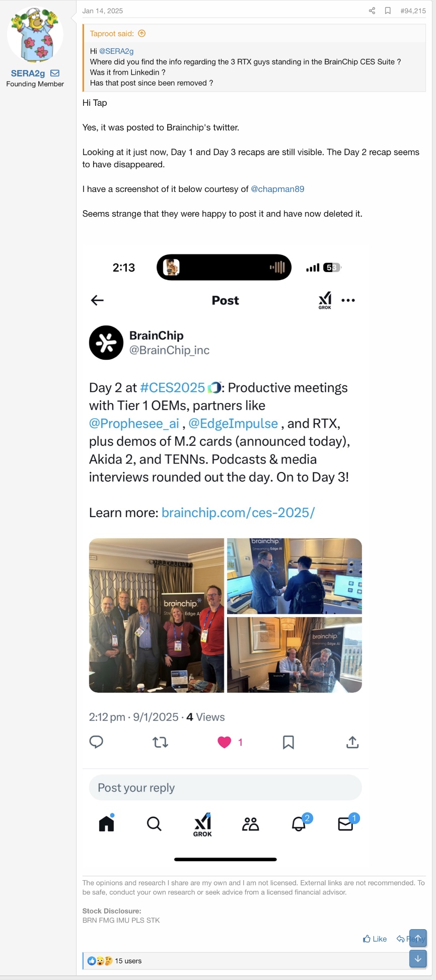Open post number #94,215 permalink
Image resolution: width=436 pixels, height=980 pixels.
413,11
